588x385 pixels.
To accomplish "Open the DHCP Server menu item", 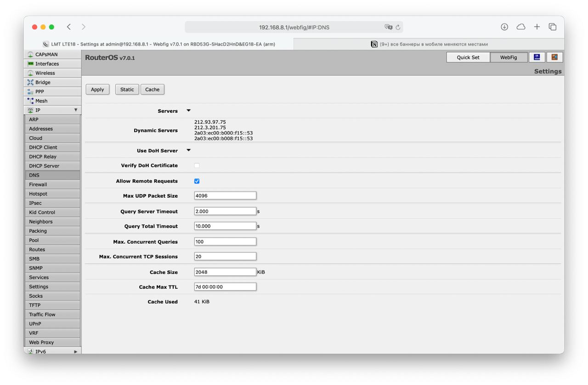I will (52, 166).
